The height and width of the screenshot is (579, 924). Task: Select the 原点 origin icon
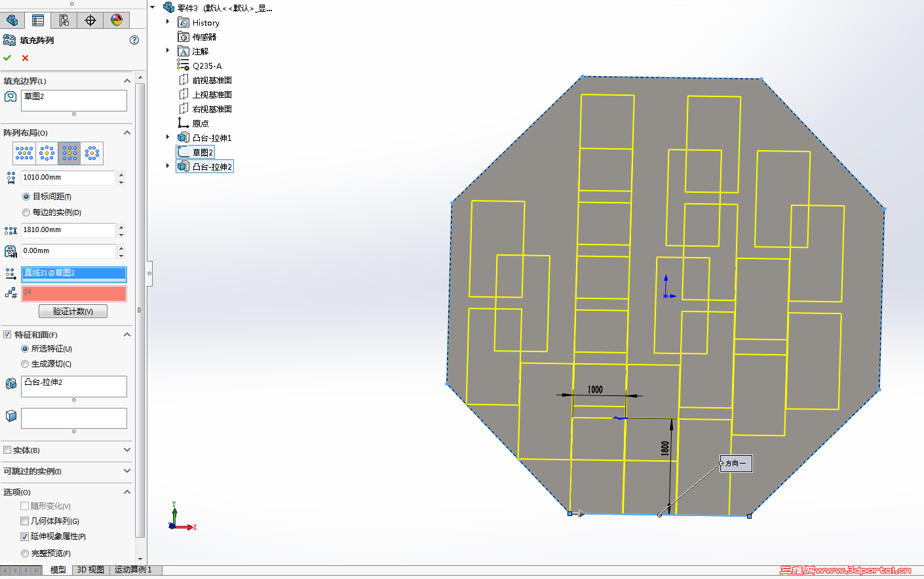(x=183, y=123)
